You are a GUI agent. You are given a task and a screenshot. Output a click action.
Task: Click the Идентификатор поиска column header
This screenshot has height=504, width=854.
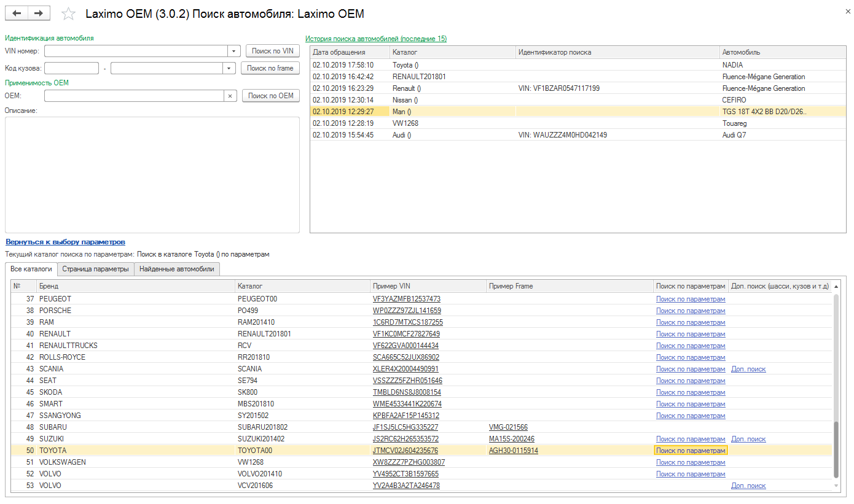tap(617, 52)
